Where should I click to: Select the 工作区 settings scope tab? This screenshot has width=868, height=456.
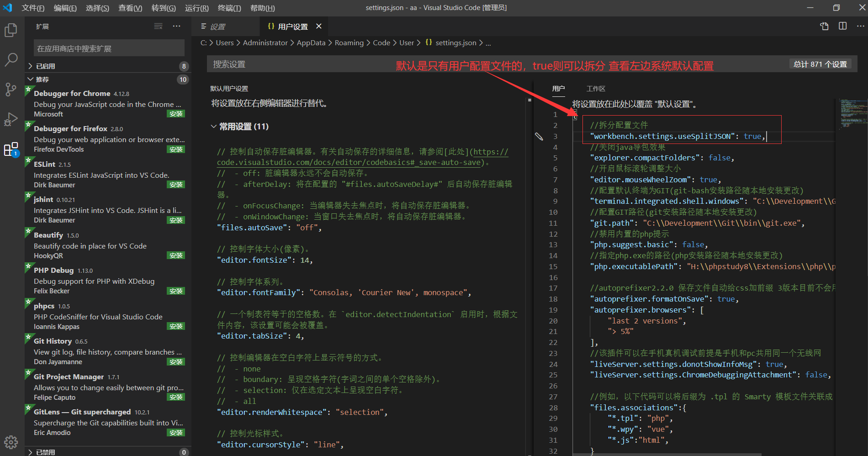(596, 89)
